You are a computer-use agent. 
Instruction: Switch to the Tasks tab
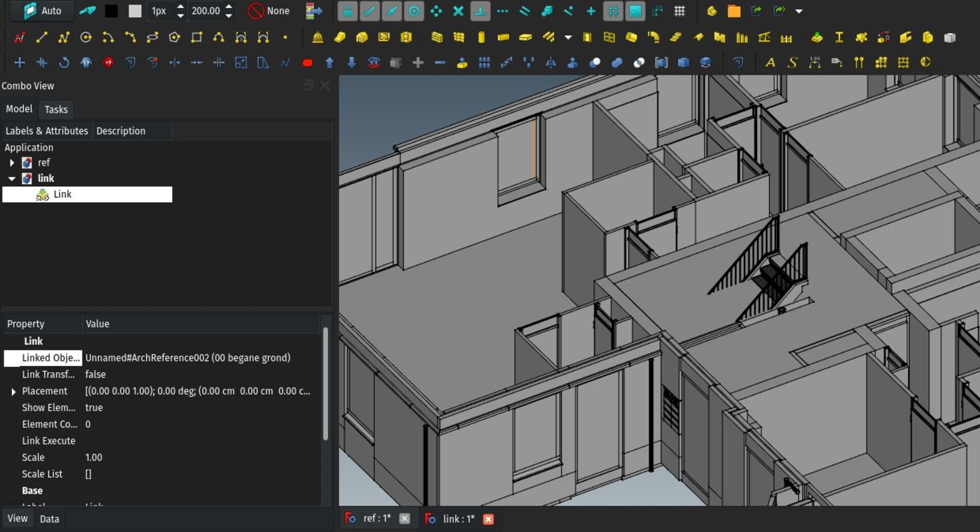(56, 109)
